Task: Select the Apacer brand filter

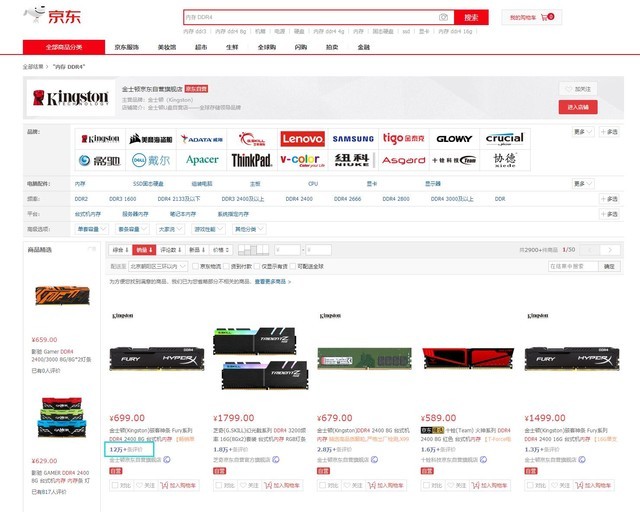Action: click(x=201, y=160)
